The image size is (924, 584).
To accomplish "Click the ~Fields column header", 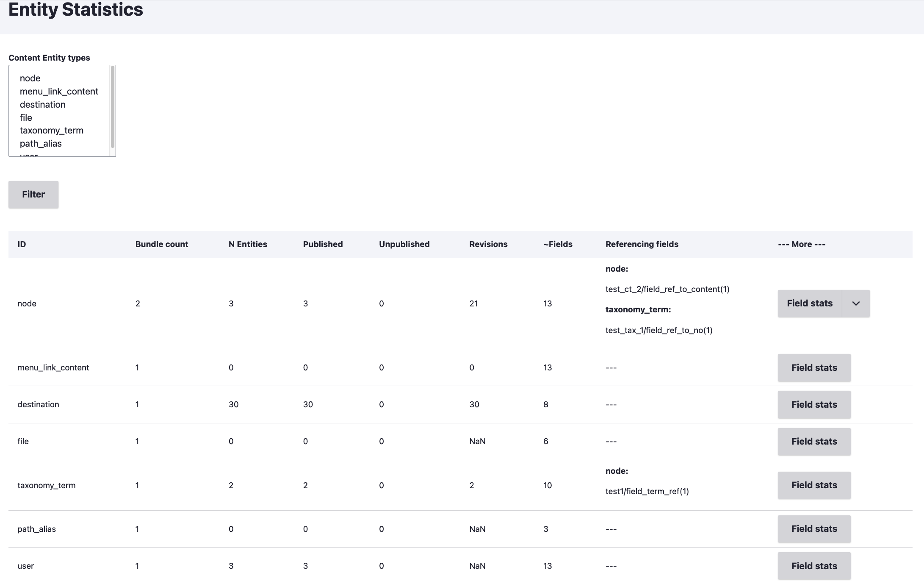I will click(558, 244).
